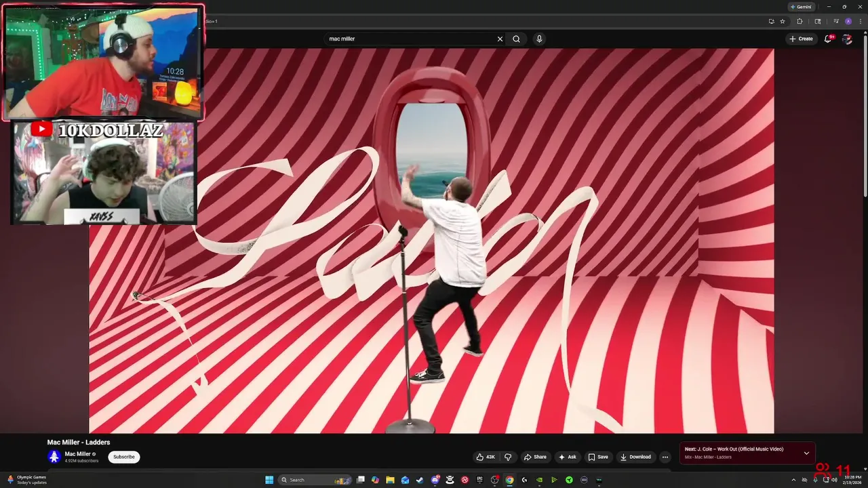
Task: Click the Create button
Action: tap(801, 39)
